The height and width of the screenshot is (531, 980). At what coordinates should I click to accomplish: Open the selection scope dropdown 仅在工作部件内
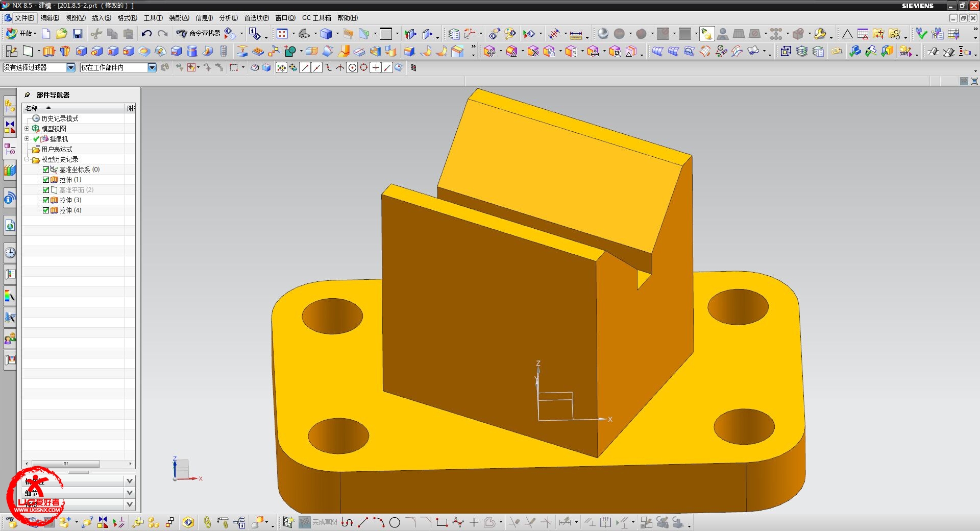(x=152, y=67)
